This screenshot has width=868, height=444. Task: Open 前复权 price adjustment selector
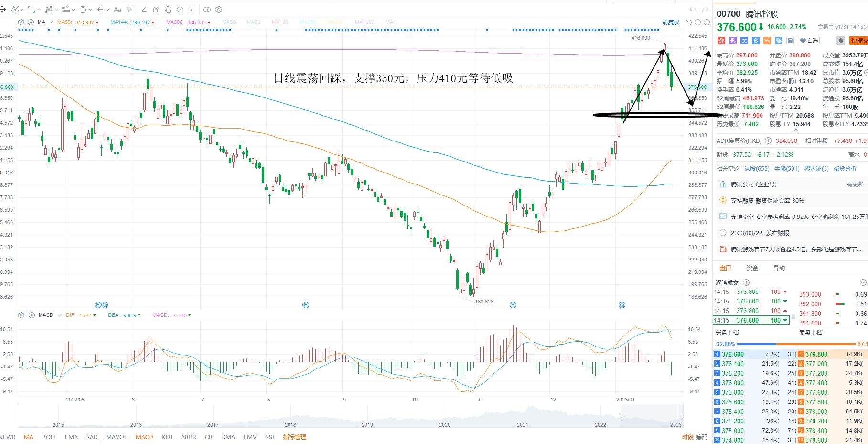[x=670, y=22]
